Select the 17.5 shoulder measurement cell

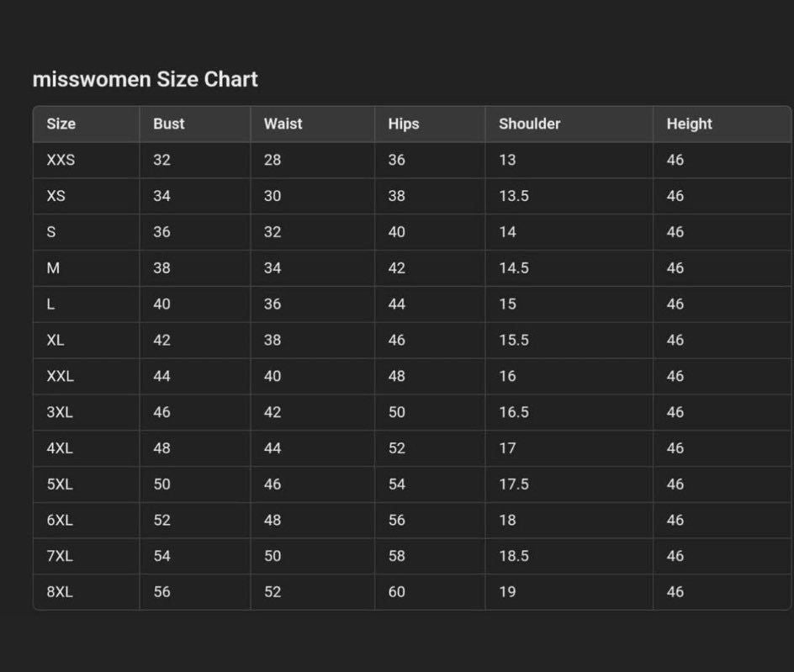point(513,484)
